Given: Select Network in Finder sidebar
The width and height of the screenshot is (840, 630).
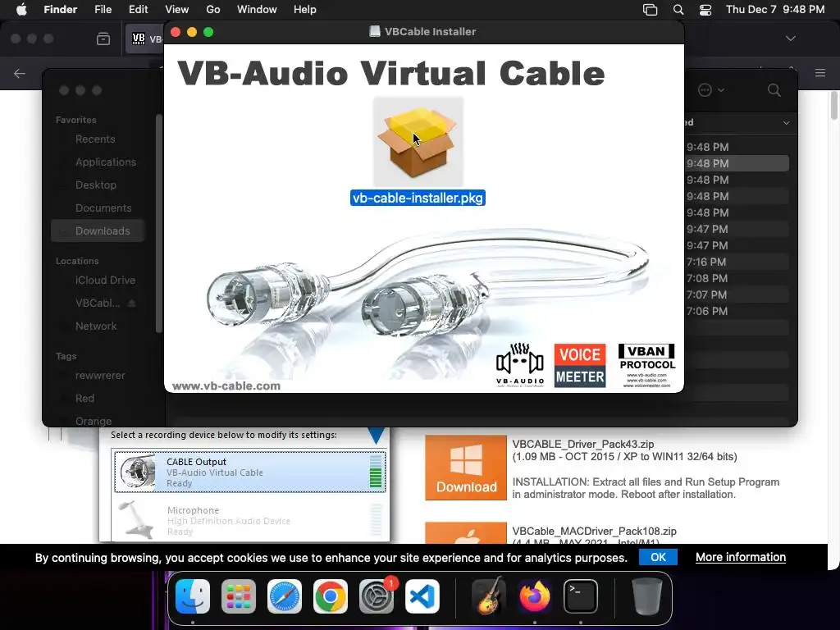Looking at the screenshot, I should (x=96, y=326).
